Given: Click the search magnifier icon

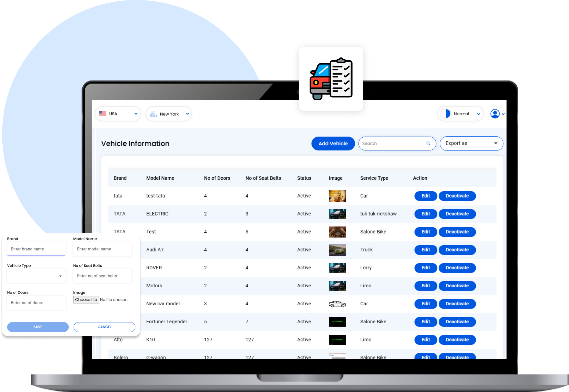Looking at the screenshot, I should point(428,144).
